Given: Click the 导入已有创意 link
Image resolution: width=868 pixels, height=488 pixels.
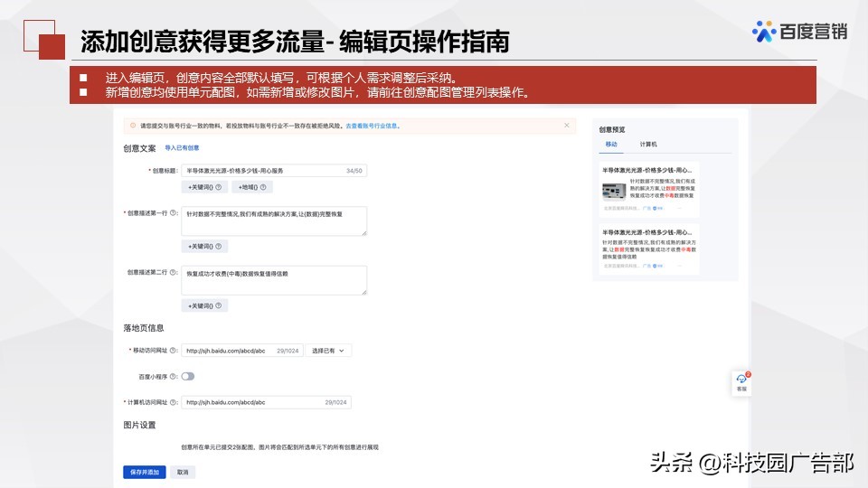Looking at the screenshot, I should (182, 147).
